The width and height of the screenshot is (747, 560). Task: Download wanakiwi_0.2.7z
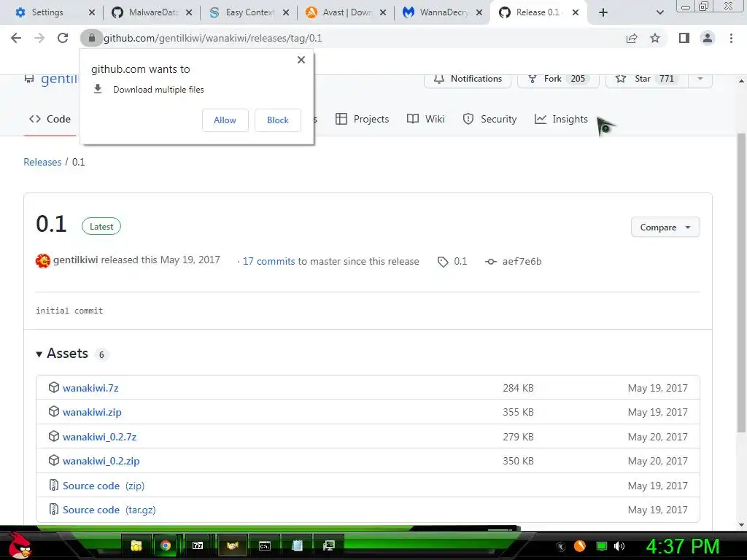coord(99,437)
